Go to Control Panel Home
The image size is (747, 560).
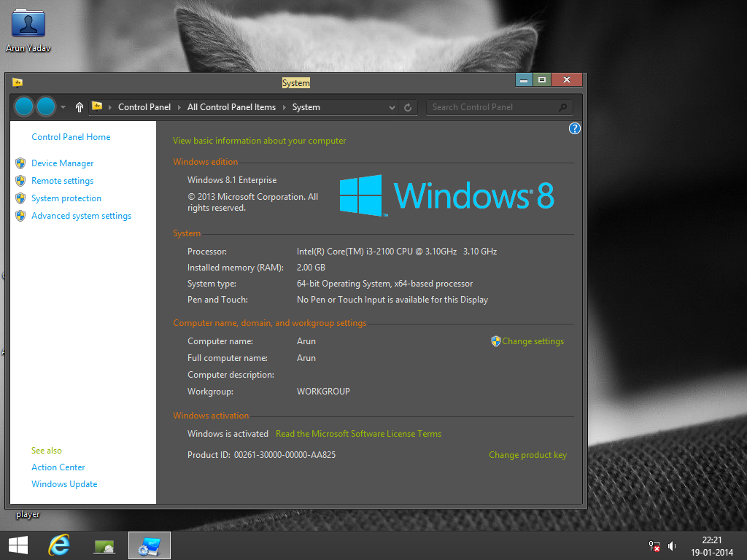tap(71, 137)
